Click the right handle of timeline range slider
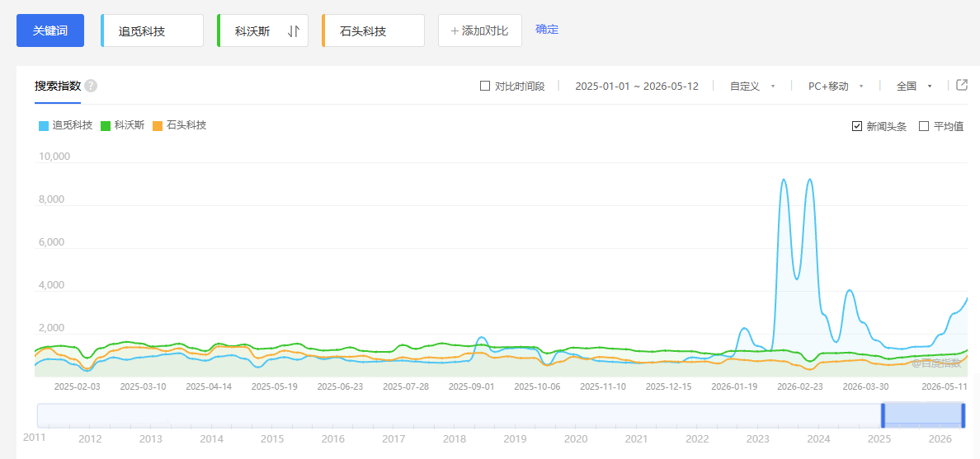The height and width of the screenshot is (459, 980). 964,415
